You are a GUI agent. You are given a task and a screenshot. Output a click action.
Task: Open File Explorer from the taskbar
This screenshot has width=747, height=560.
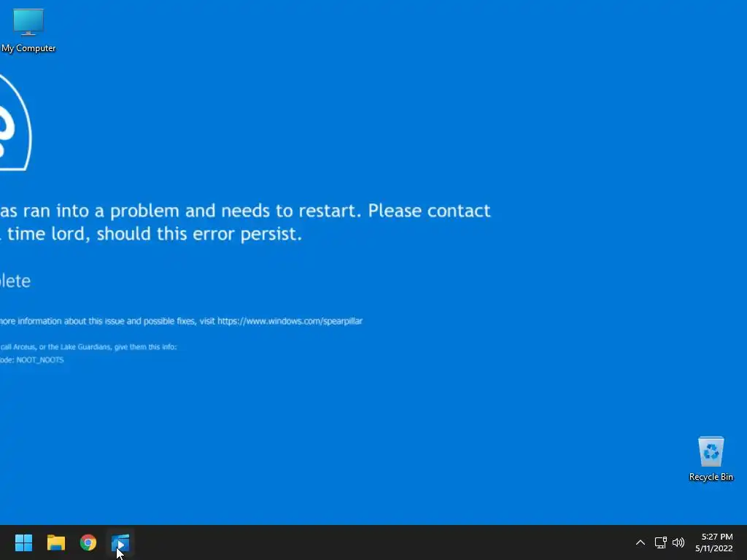(x=55, y=542)
